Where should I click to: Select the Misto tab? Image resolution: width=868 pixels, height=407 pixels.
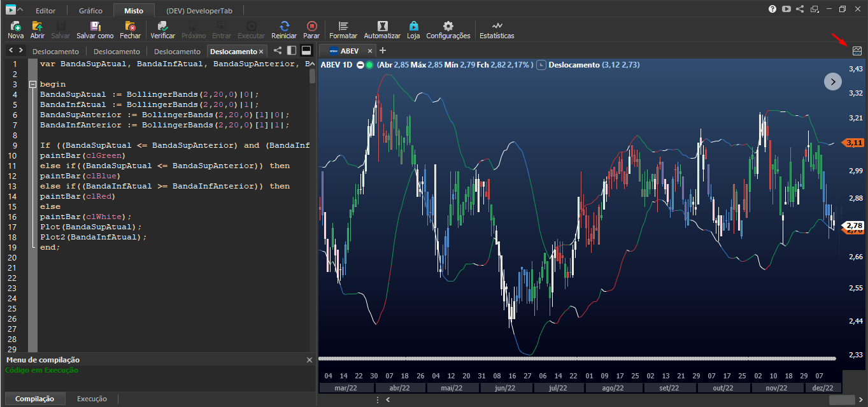pyautogui.click(x=134, y=11)
